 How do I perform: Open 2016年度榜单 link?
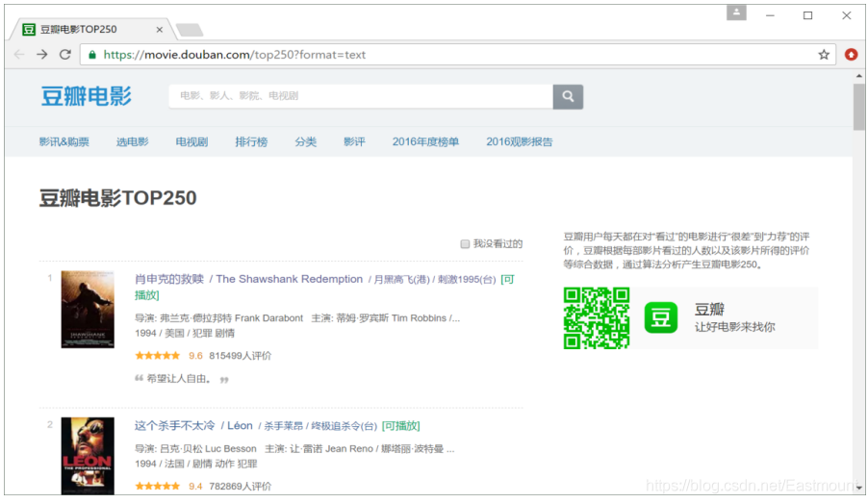425,141
